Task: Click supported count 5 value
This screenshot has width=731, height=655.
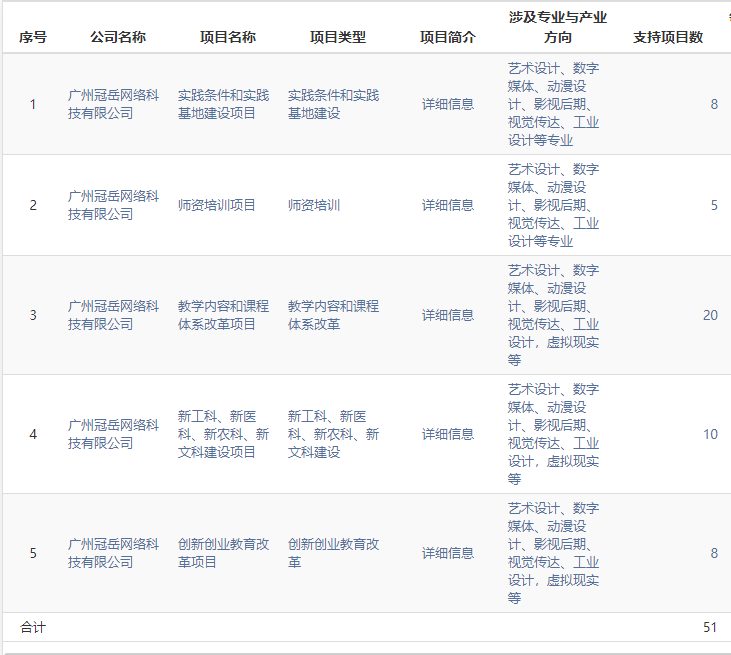Action: (714, 205)
